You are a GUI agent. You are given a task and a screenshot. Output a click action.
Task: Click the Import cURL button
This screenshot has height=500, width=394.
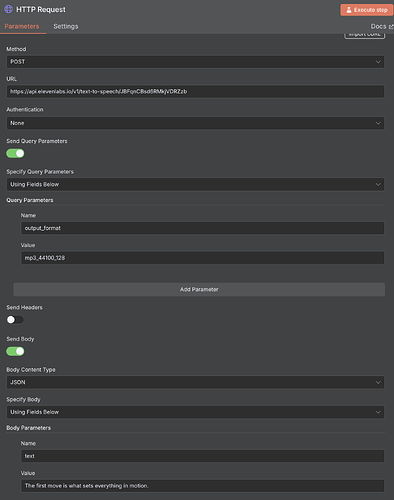(x=365, y=35)
